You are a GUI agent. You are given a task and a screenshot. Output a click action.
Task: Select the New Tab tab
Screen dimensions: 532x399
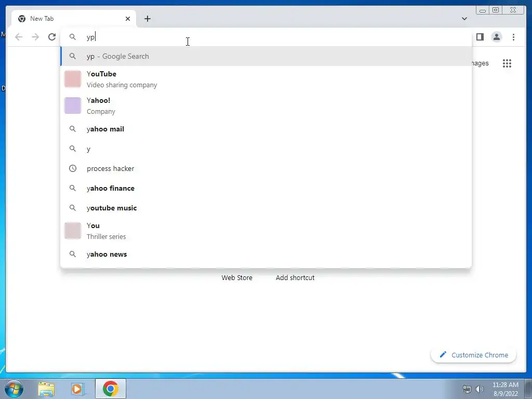pyautogui.click(x=74, y=19)
